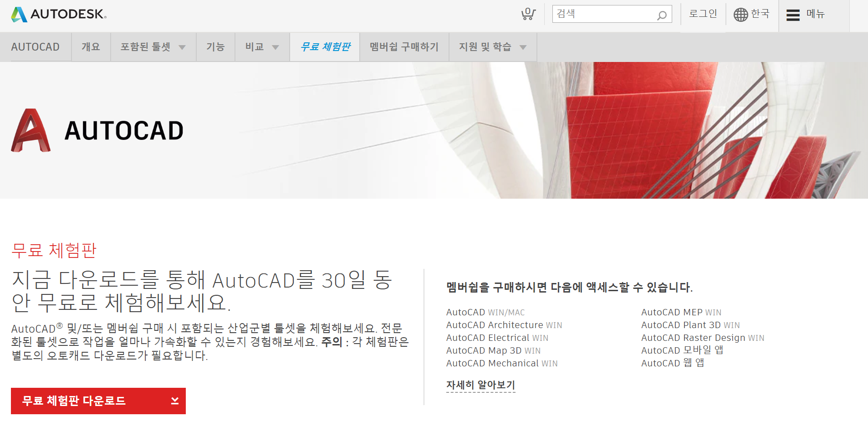Expand the 포함된 툴셋 dropdown
Image resolution: width=868 pixels, height=432 pixels.
(153, 47)
